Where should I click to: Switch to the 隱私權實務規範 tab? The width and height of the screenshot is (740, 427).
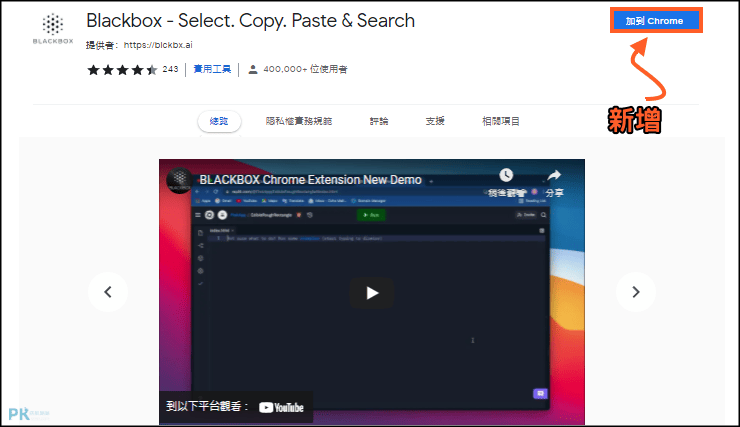[x=299, y=121]
